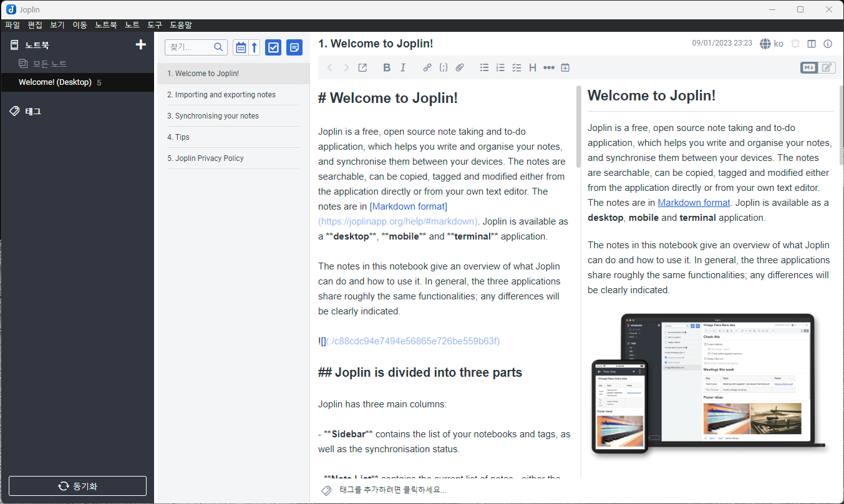Open note 4. Tips

click(x=233, y=137)
